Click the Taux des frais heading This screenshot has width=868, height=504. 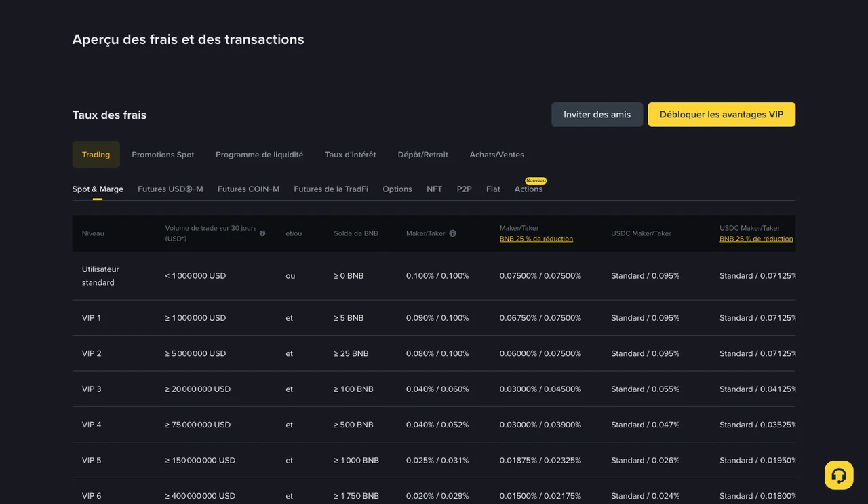[x=109, y=115]
